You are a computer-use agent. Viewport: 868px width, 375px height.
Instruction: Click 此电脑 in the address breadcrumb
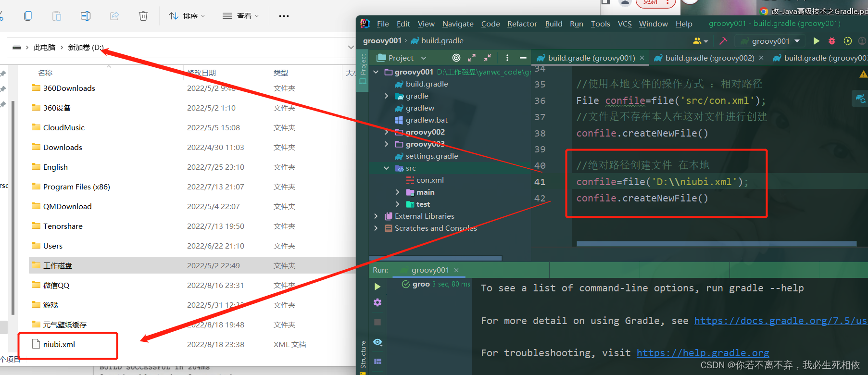point(44,47)
